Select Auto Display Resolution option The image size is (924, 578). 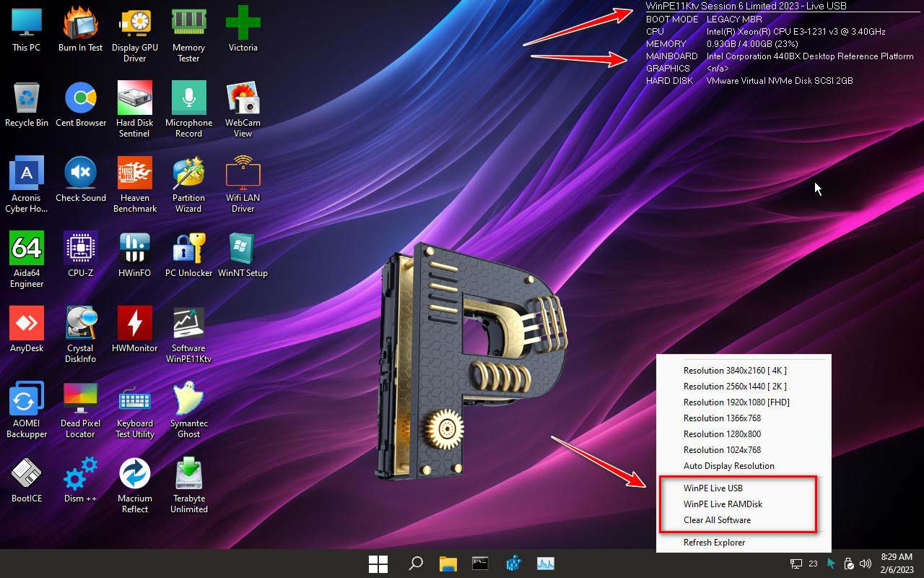pos(728,466)
